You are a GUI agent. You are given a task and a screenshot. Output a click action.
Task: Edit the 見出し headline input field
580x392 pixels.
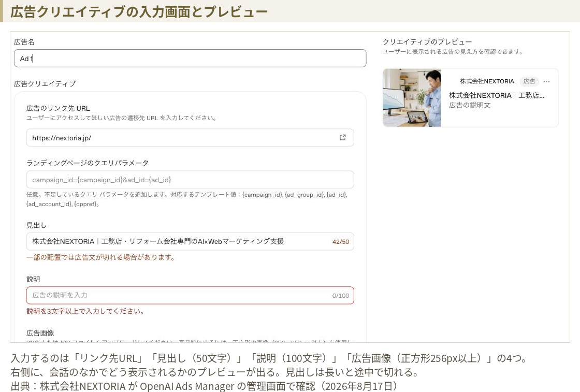(x=190, y=241)
